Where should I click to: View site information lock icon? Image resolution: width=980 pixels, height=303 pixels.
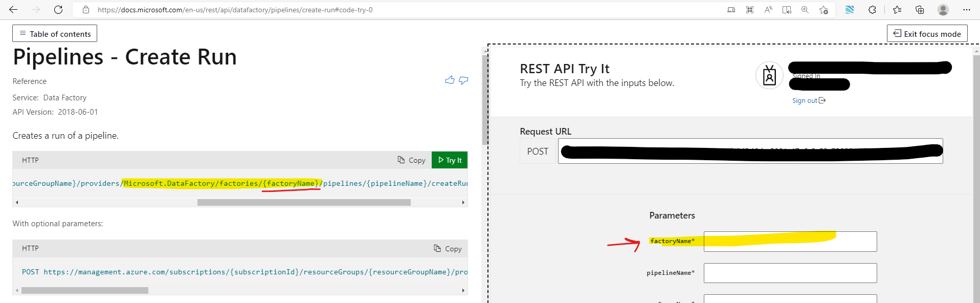point(86,10)
